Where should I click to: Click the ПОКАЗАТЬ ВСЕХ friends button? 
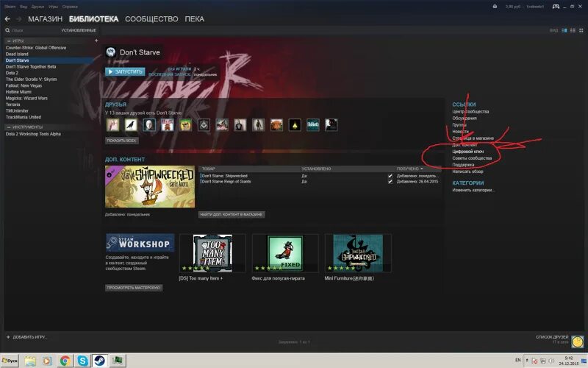coord(122,141)
